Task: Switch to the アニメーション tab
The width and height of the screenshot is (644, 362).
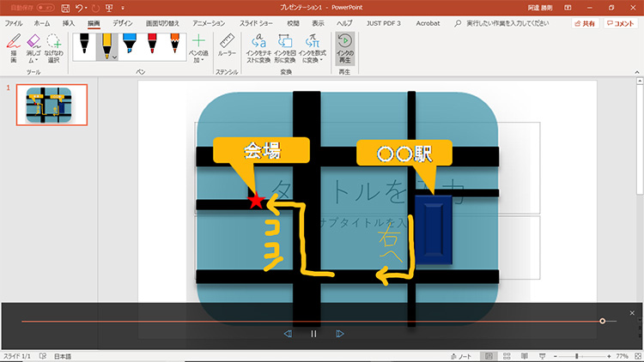Action: (209, 24)
